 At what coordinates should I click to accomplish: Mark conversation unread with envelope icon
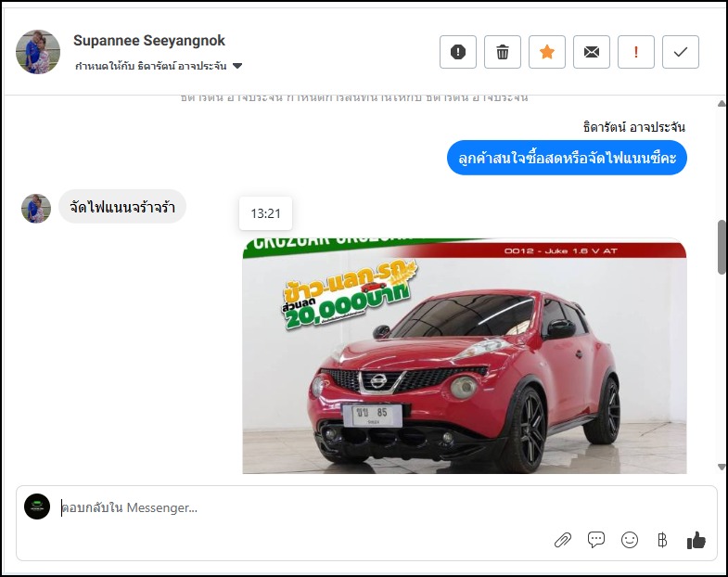(592, 52)
